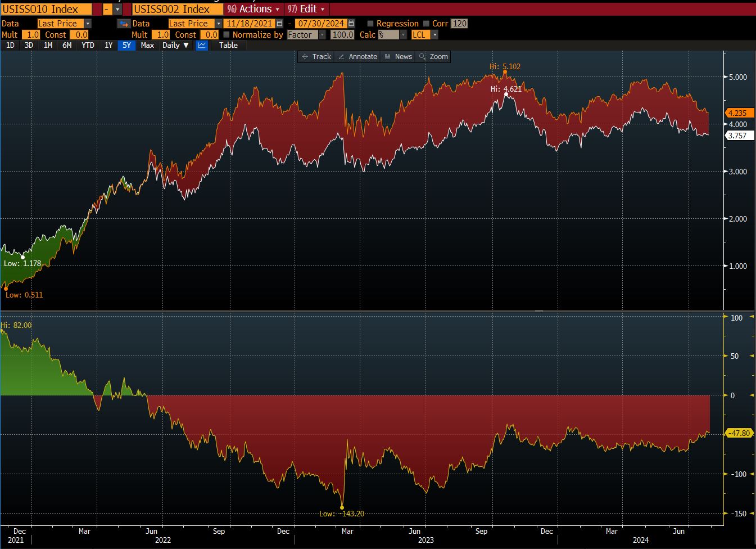Click the blue swap arrows icon
756x549 pixels.
pos(124,24)
